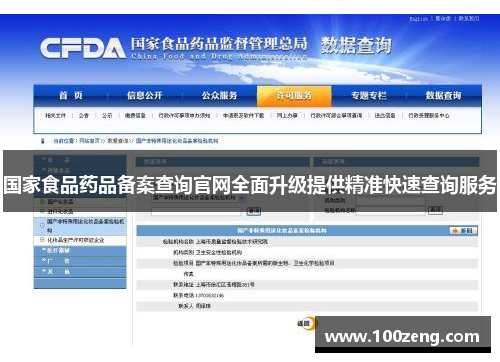Image resolution: width=500 pixels, height=362 pixels.
Task: Click the 联系人 contact name value
Action: click(x=203, y=306)
